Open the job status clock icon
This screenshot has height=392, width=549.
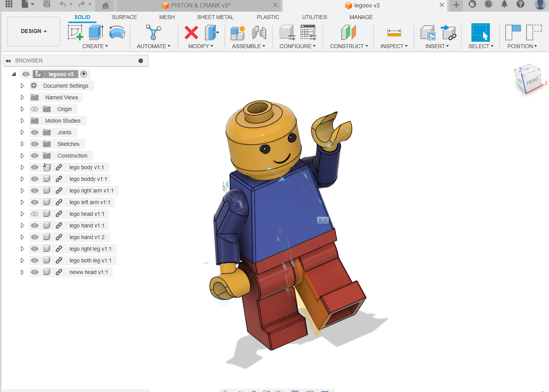(x=488, y=4)
